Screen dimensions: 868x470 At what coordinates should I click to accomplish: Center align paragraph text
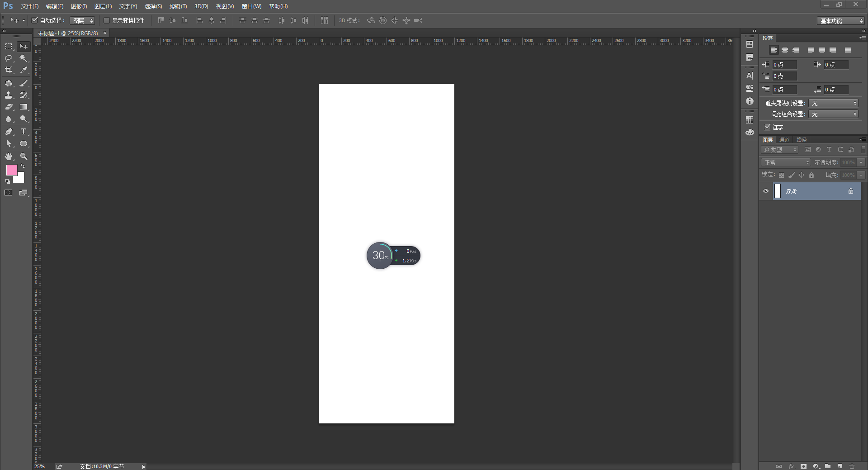point(785,50)
